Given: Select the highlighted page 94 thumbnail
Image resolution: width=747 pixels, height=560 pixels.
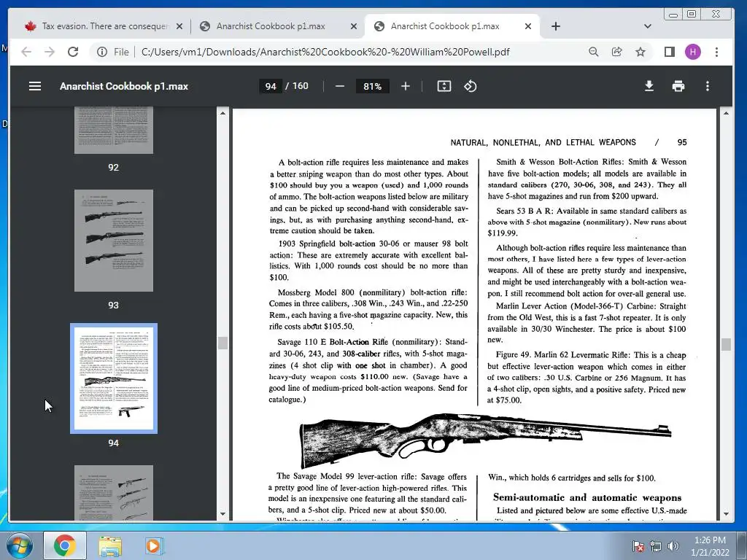Looking at the screenshot, I should (x=113, y=378).
